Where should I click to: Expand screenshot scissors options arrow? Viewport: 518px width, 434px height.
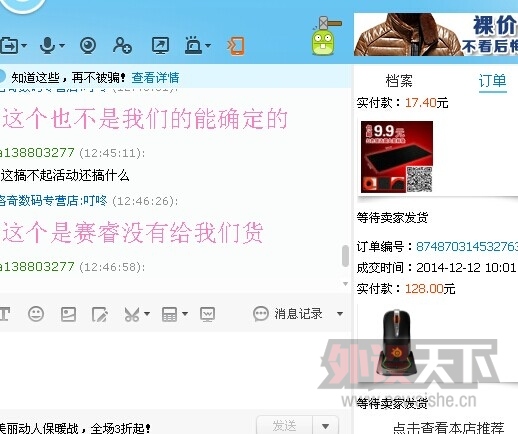pyautogui.click(x=147, y=314)
